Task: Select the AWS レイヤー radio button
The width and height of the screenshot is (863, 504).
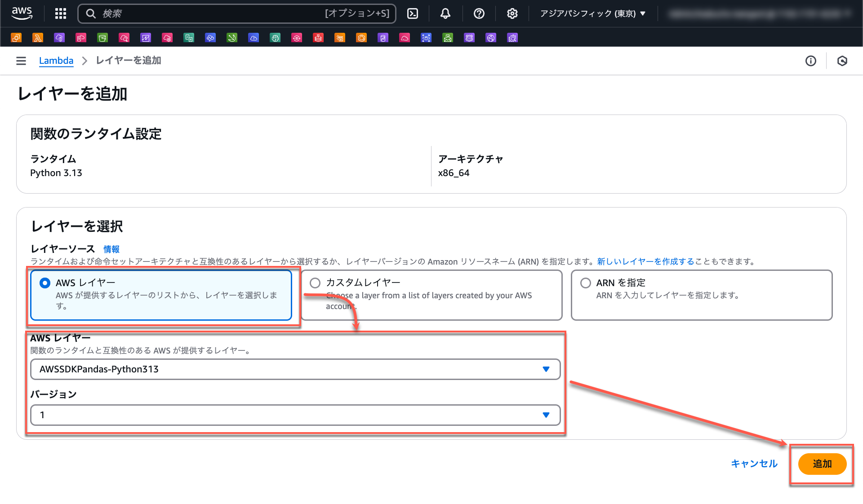Action: pyautogui.click(x=45, y=283)
